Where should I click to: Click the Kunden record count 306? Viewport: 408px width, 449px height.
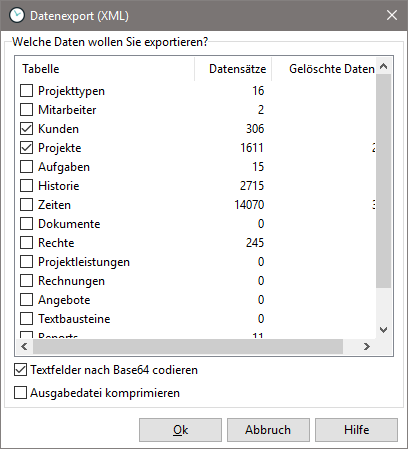[x=255, y=129]
